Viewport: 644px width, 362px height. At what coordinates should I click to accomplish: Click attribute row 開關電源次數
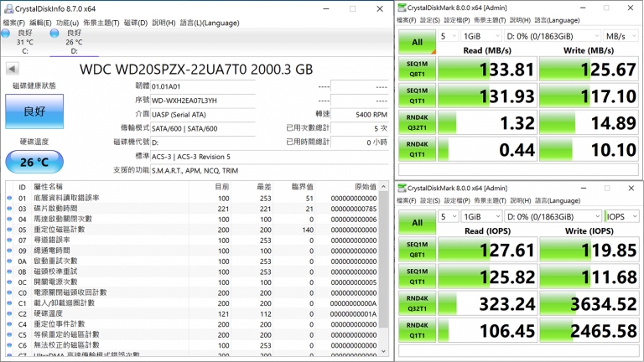tap(192, 282)
